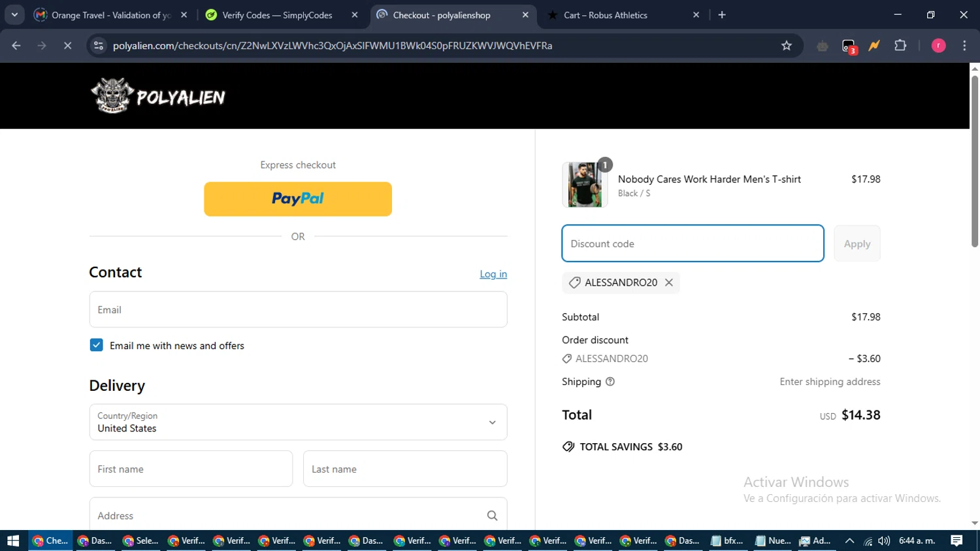The height and width of the screenshot is (551, 980).
Task: Open the Nue... Notepad taskbar item
Action: click(772, 541)
